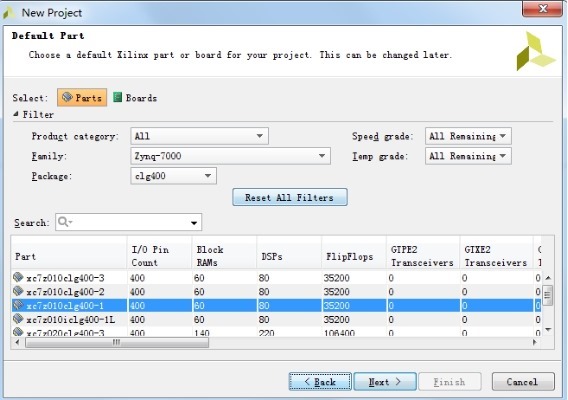Click the horizontal scrollbar thumb under the table

(x=117, y=342)
